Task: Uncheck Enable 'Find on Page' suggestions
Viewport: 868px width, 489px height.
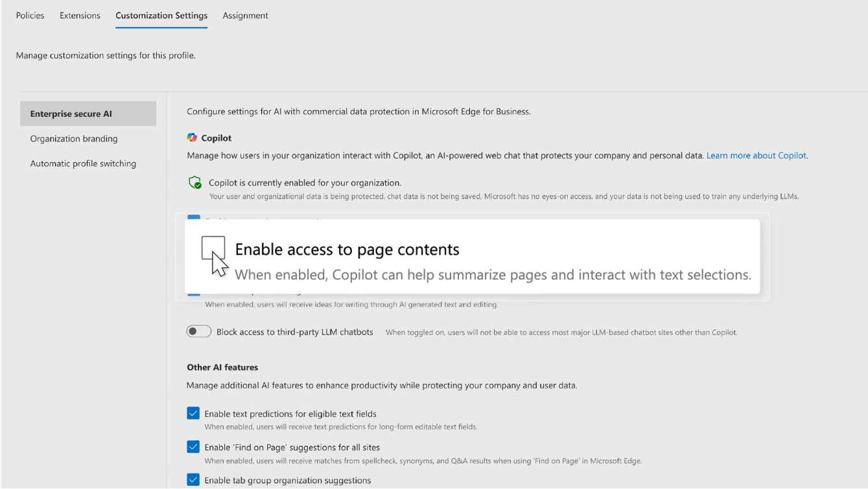Action: (193, 447)
